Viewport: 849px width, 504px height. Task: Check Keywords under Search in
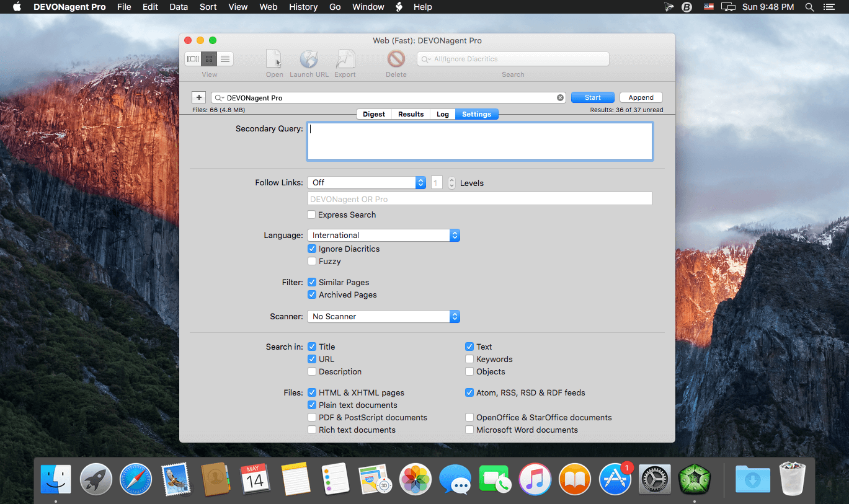pos(469,360)
